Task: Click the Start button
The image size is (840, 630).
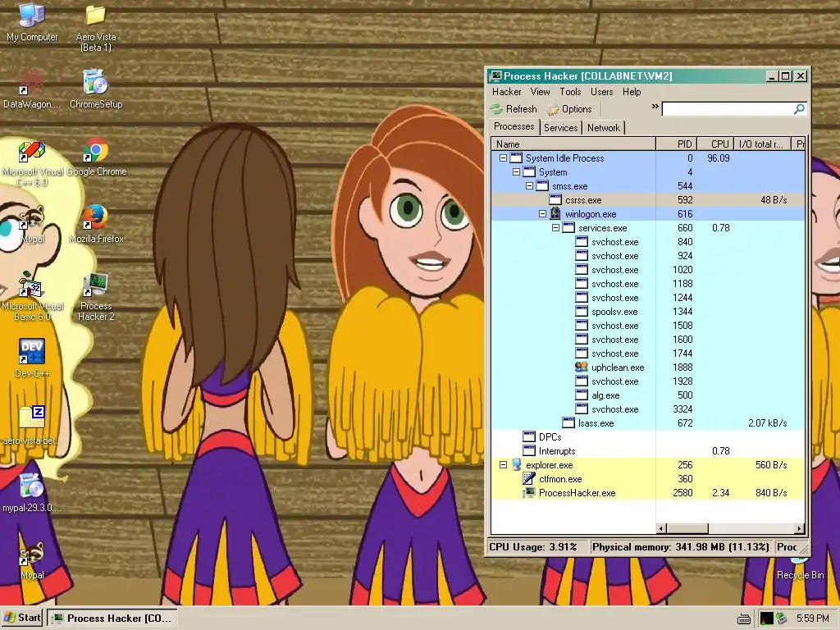Action: (22, 618)
